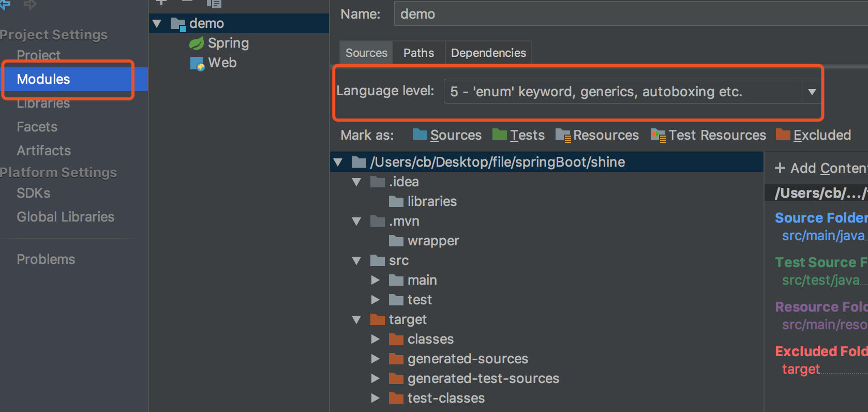The image size is (868, 412).
Task: Expand the generated-sources folder
Action: pyautogui.click(x=376, y=359)
